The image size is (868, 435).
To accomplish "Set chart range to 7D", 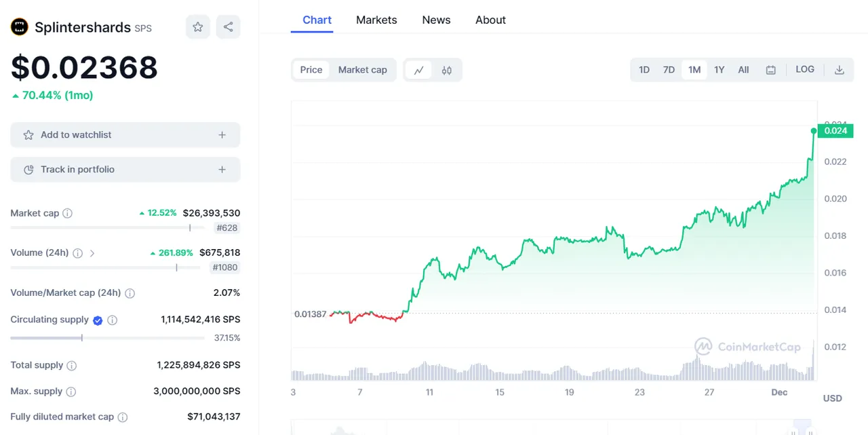I will coord(669,70).
